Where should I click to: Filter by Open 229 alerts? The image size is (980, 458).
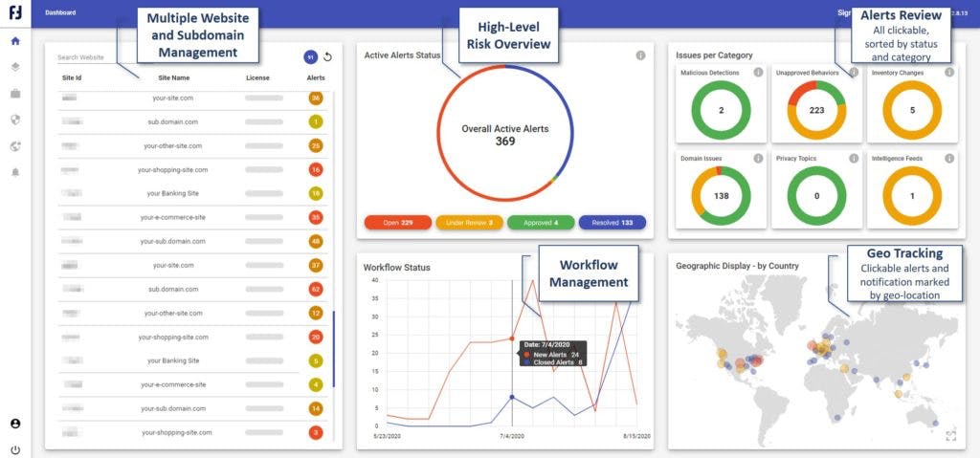coord(397,223)
